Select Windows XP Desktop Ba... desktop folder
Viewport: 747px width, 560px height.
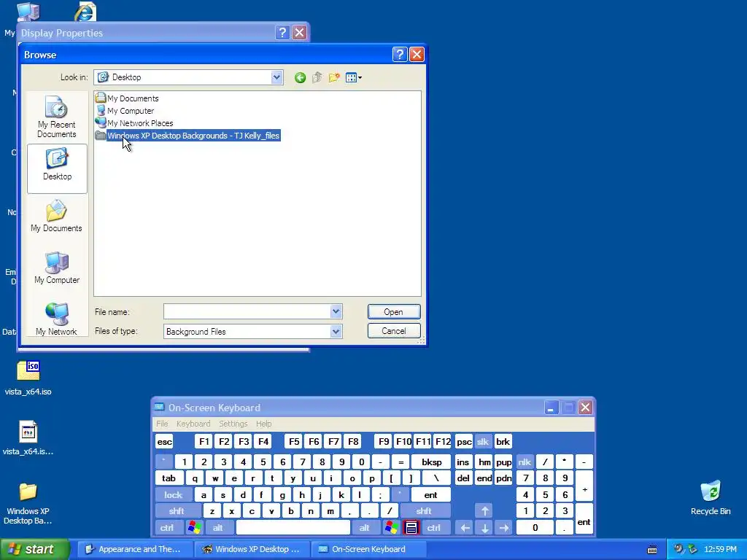[28, 504]
